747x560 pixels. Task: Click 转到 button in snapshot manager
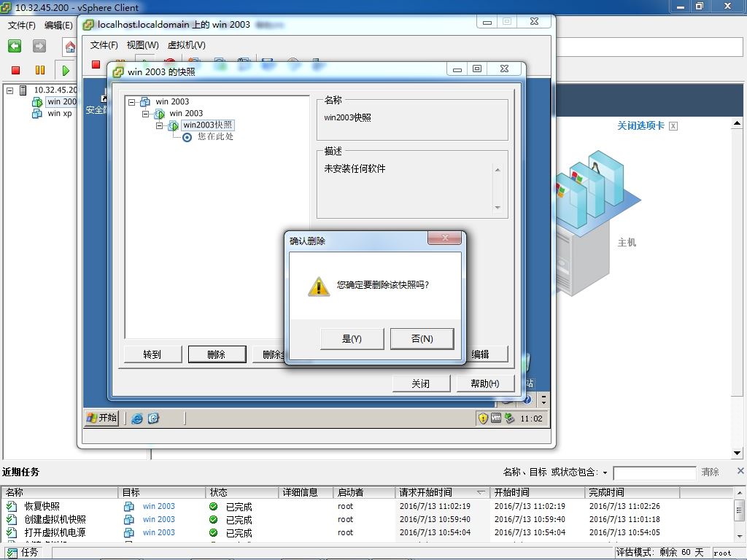pyautogui.click(x=152, y=354)
